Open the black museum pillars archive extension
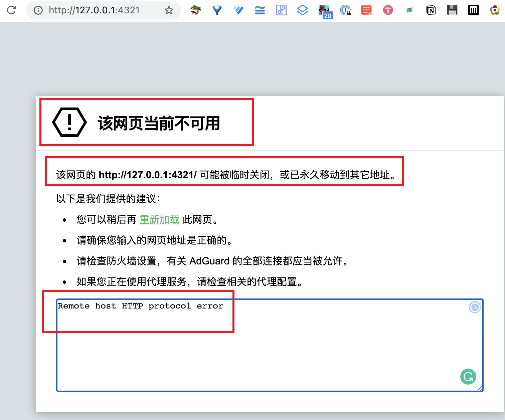Viewport: 505px width, 420px height. click(474, 10)
